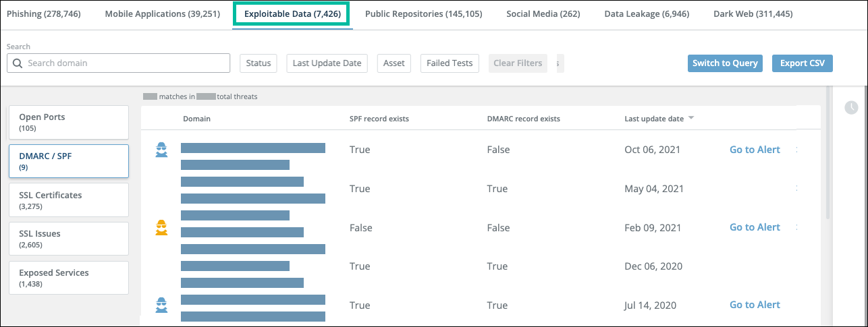Export results with Export CSV button
Image resolution: width=868 pixels, height=327 pixels.
tap(802, 63)
